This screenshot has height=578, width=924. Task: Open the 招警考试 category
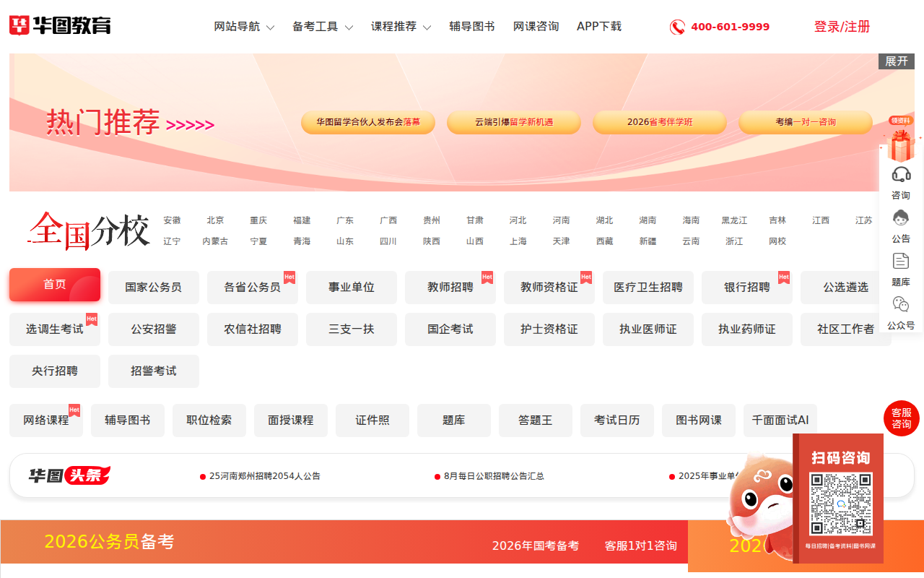coord(154,371)
